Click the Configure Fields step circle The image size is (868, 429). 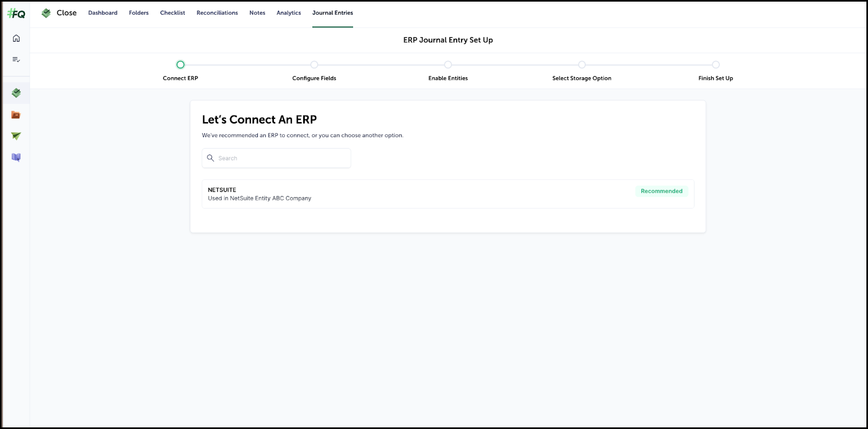coord(314,65)
